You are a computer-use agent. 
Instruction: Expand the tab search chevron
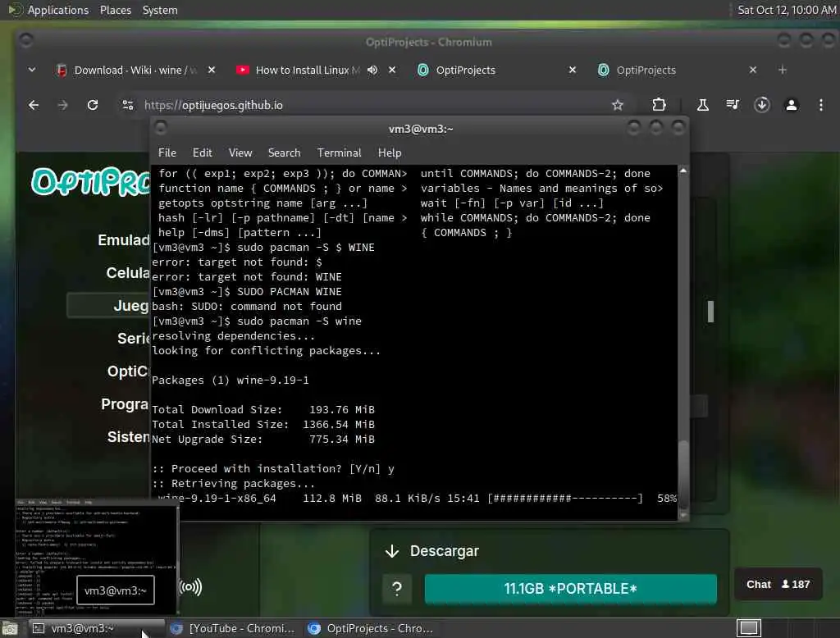tap(32, 70)
